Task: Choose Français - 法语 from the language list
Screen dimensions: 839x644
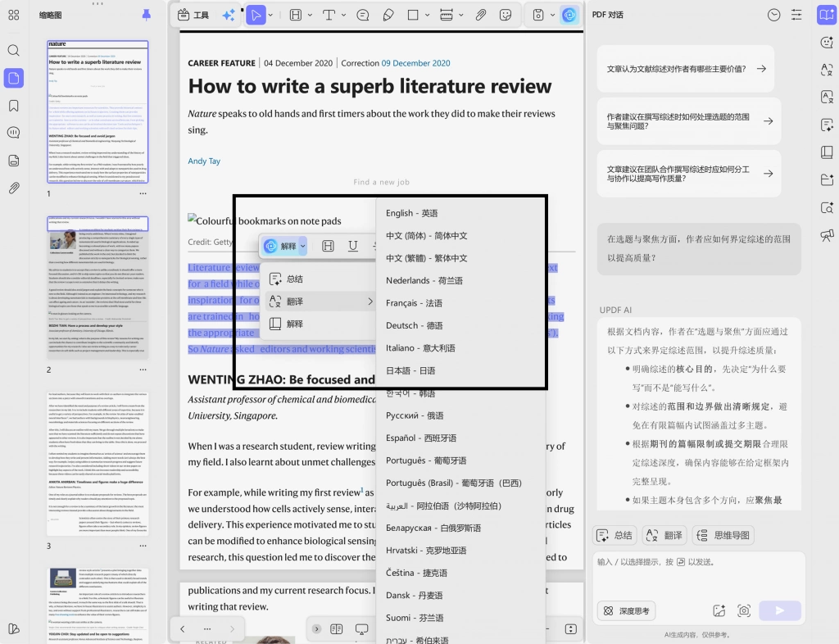Action: click(414, 303)
